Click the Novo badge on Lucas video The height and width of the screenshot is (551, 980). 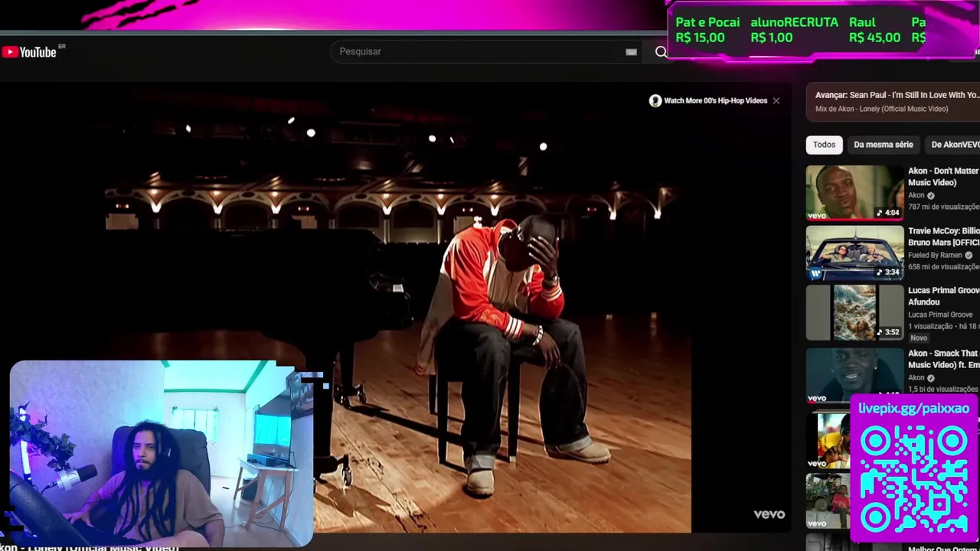(x=919, y=338)
